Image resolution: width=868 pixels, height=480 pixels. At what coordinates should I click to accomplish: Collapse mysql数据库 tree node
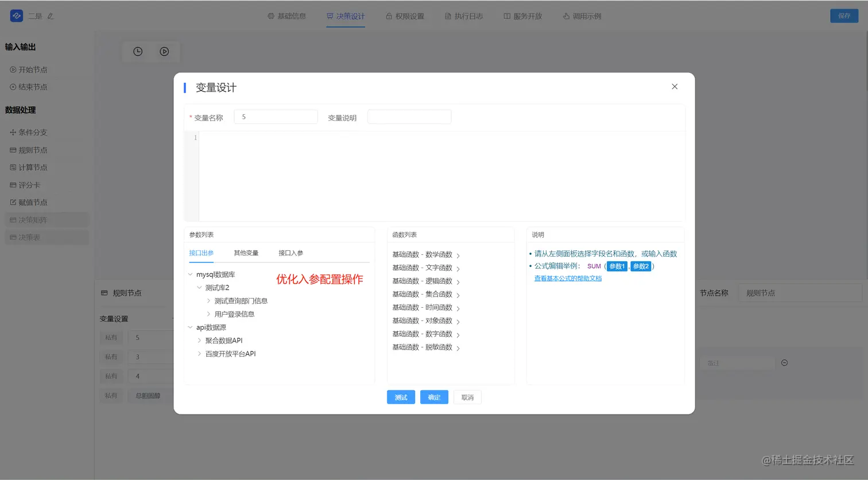tap(191, 274)
